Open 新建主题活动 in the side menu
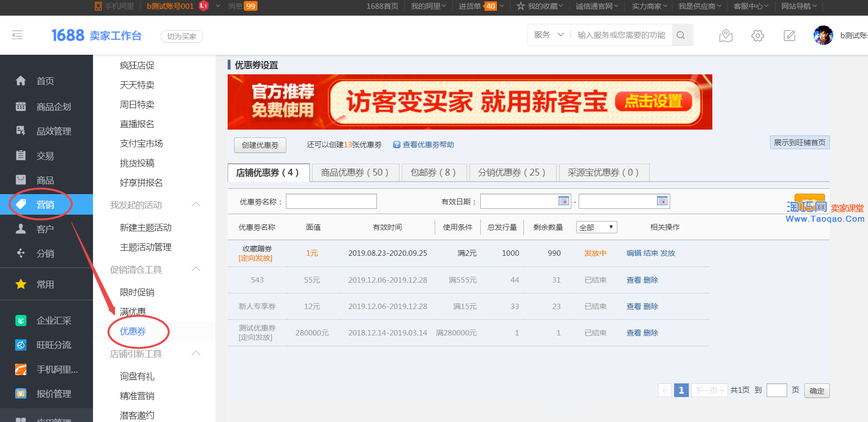Viewport: 868px width, 422px height. point(145,227)
